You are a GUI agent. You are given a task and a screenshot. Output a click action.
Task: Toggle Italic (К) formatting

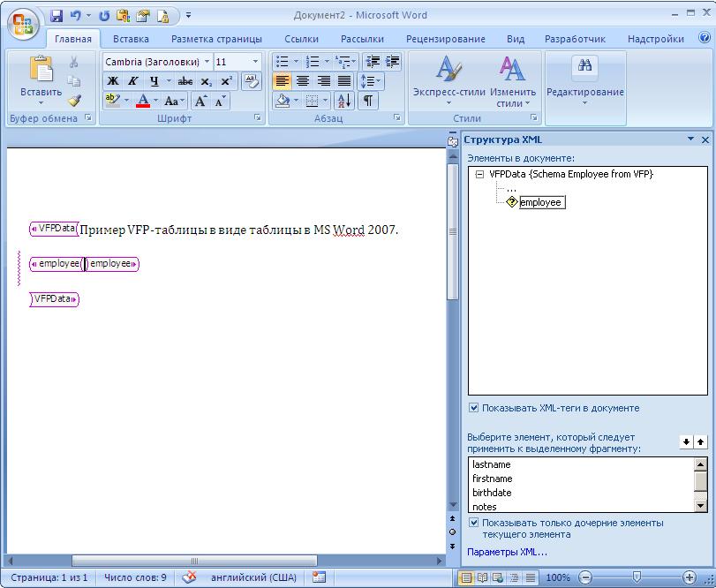pos(133,81)
